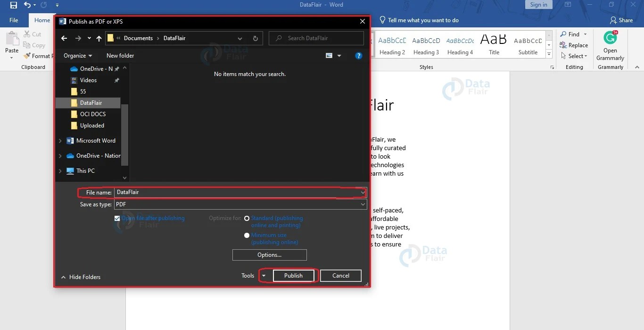Image resolution: width=644 pixels, height=330 pixels.
Task: Toggle the Open file after publishing checkbox
Action: click(x=117, y=218)
